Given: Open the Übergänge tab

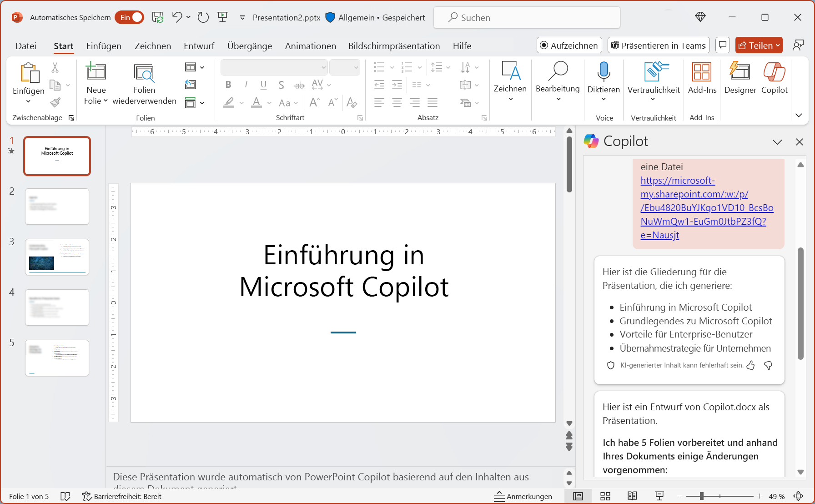Looking at the screenshot, I should 250,46.
